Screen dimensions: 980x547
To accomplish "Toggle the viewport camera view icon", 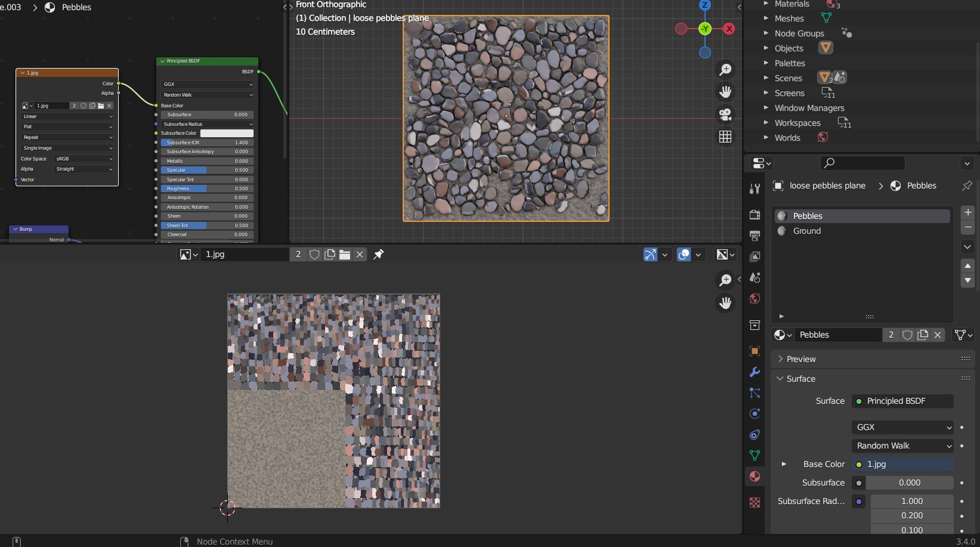I will click(725, 114).
